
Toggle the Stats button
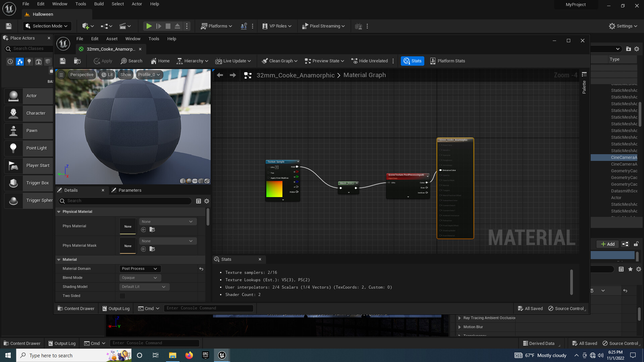tap(412, 61)
